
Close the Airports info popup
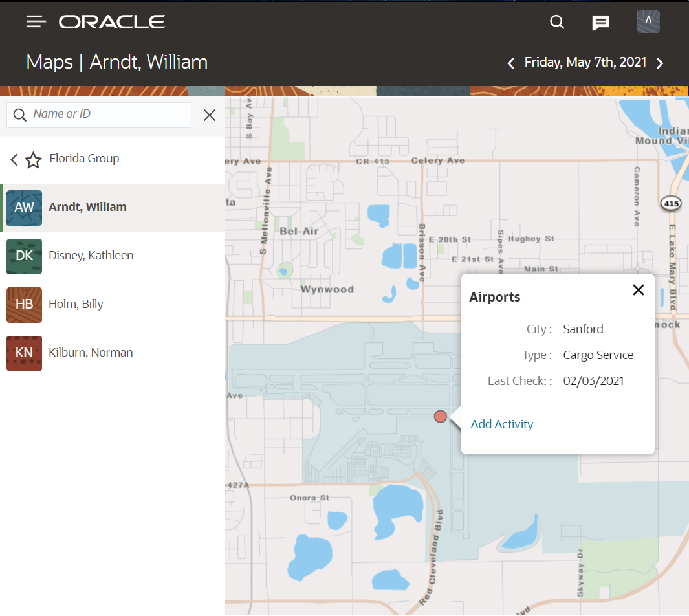638,290
